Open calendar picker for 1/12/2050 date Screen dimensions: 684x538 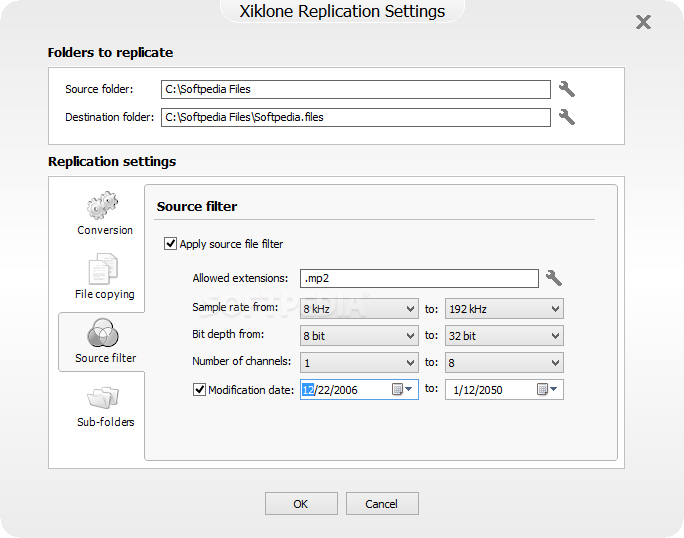click(547, 389)
